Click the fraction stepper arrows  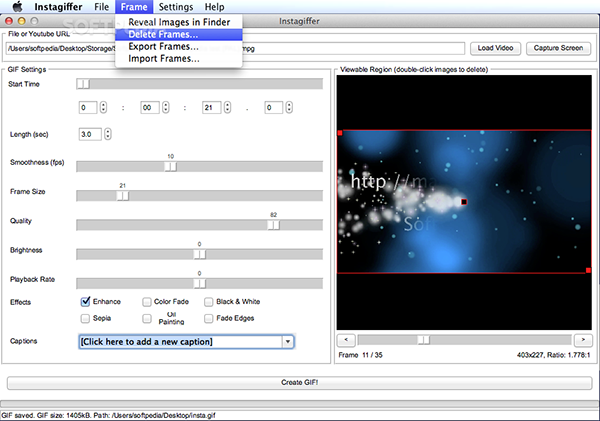(x=289, y=108)
